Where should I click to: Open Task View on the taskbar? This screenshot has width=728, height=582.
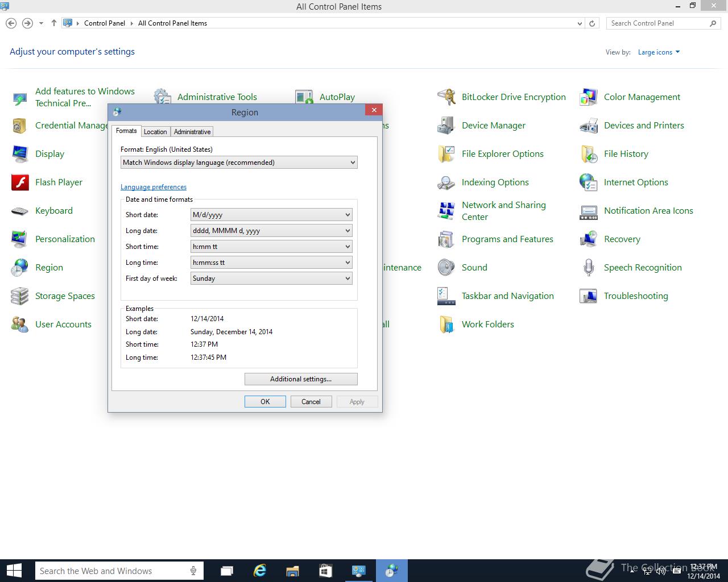click(227, 571)
